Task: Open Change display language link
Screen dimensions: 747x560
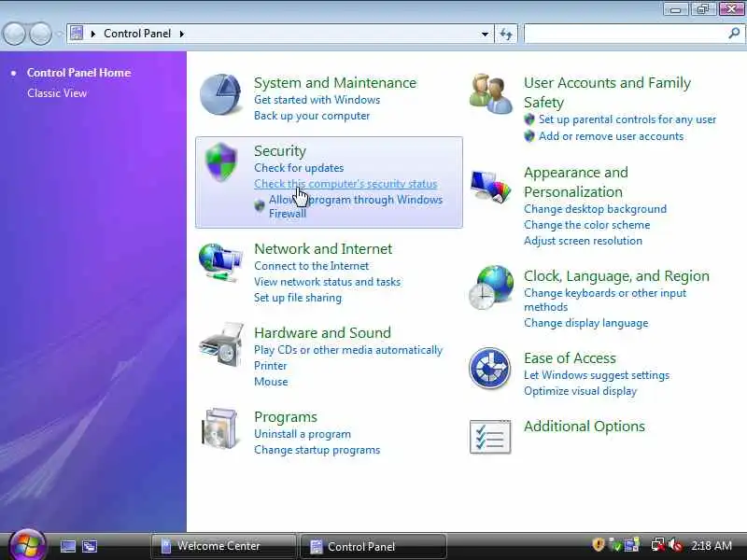Action: [x=586, y=323]
